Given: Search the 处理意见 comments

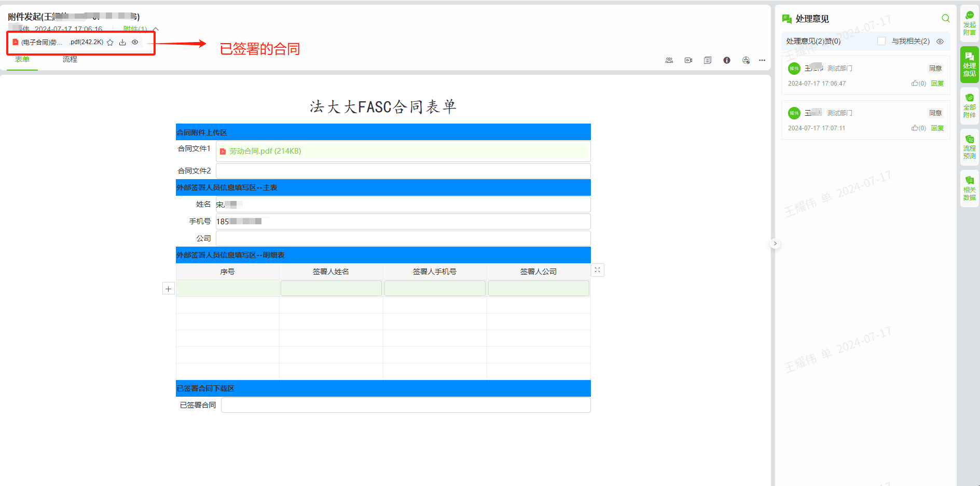Looking at the screenshot, I should point(946,19).
